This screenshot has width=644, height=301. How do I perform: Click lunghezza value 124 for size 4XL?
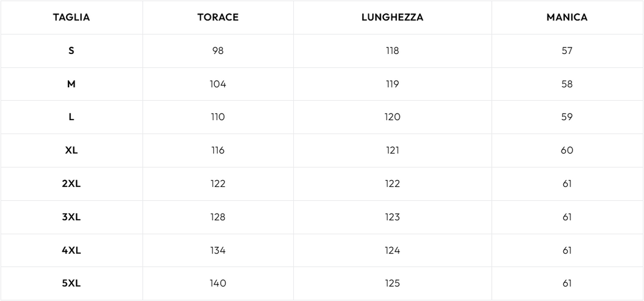pyautogui.click(x=392, y=250)
